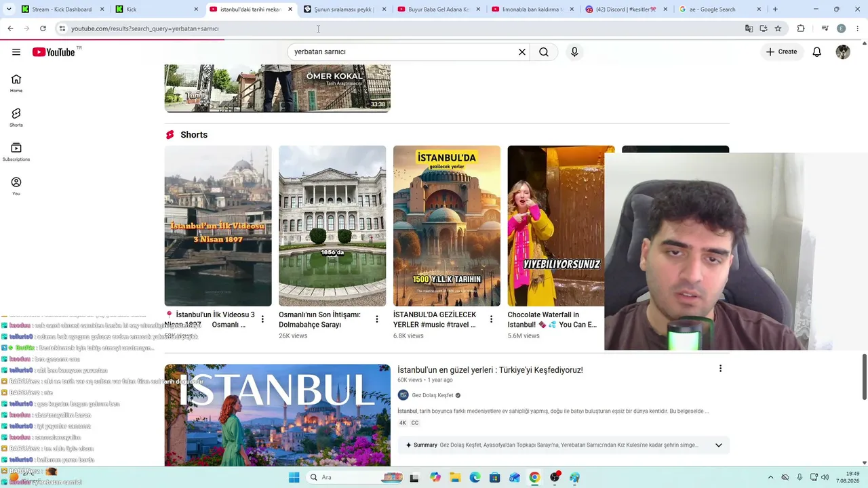Switch to the Stream - Kick Dashboard tab
Viewport: 868px width, 488px height.
[62, 9]
